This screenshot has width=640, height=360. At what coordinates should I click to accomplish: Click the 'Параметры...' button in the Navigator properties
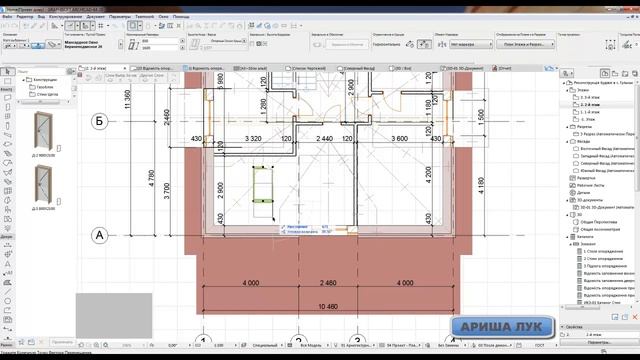point(599,342)
